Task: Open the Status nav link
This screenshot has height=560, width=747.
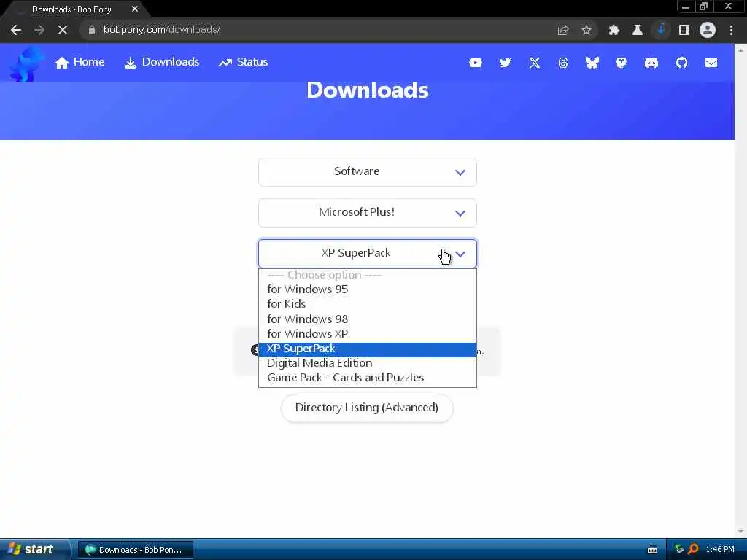Action: click(243, 63)
